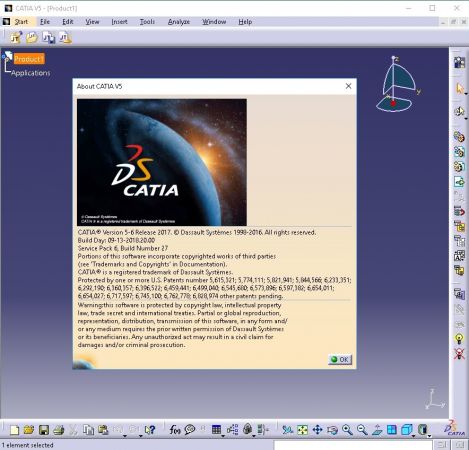Click the workbench icon atop right toolbar
The width and height of the screenshot is (469, 450).
459,62
